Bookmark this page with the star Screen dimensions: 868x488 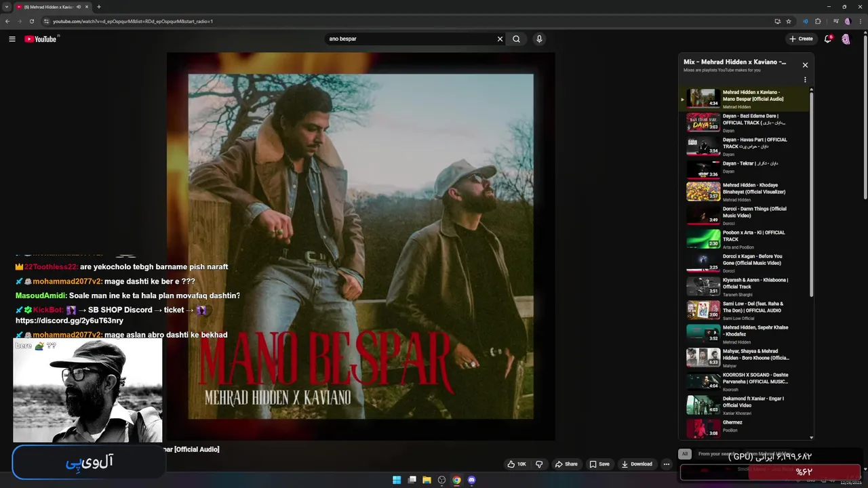[x=789, y=21]
